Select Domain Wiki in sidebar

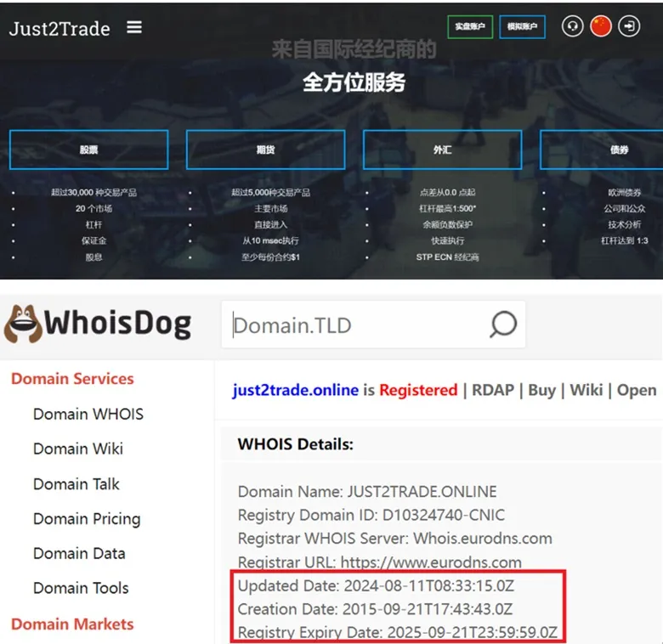coord(78,449)
